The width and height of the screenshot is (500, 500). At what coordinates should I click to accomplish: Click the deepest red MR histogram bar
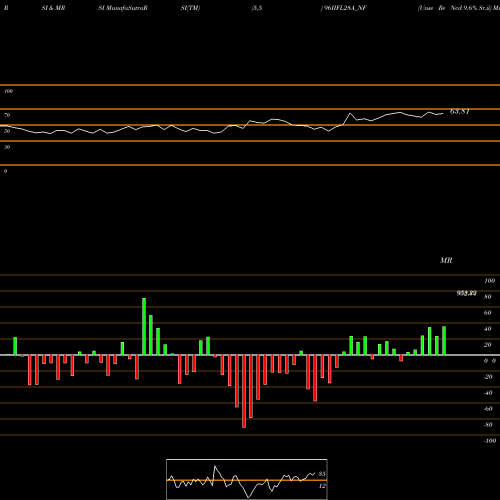coord(244,391)
